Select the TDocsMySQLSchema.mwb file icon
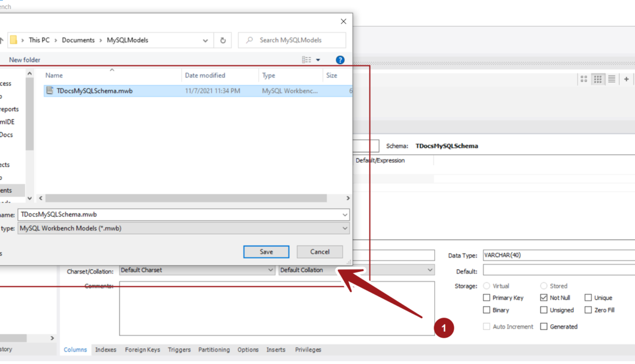The image size is (635, 364). (50, 91)
